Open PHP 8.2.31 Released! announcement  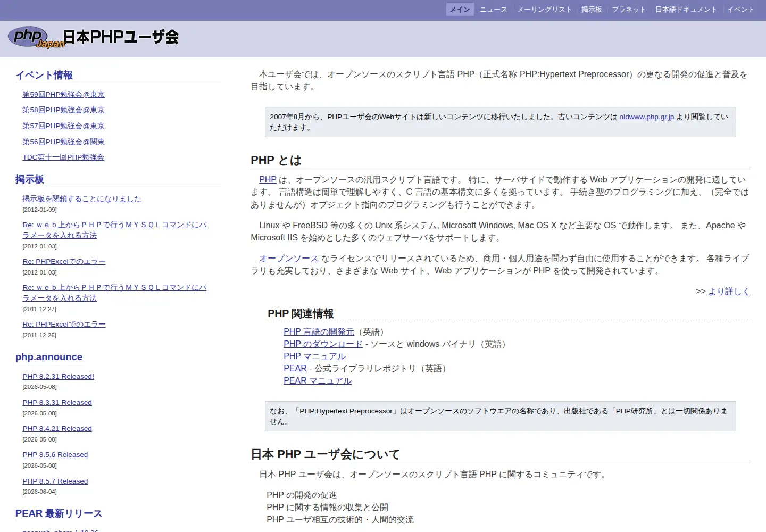pos(58,376)
